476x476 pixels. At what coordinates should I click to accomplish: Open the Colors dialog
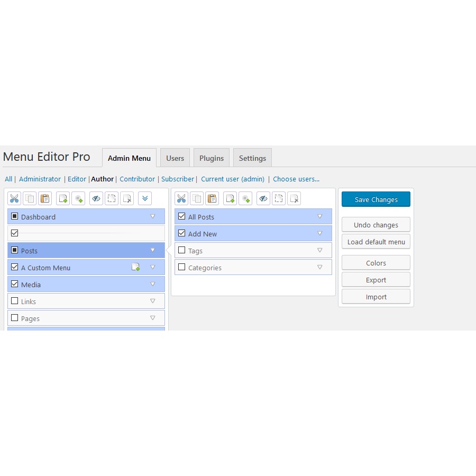click(x=376, y=262)
